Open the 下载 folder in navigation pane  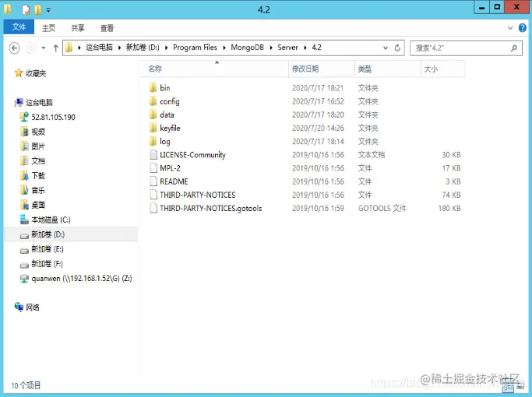pyautogui.click(x=38, y=176)
